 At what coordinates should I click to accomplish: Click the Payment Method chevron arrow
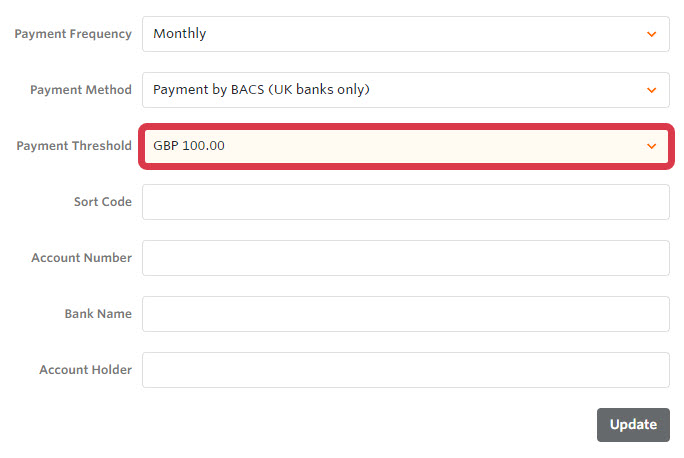pos(651,90)
